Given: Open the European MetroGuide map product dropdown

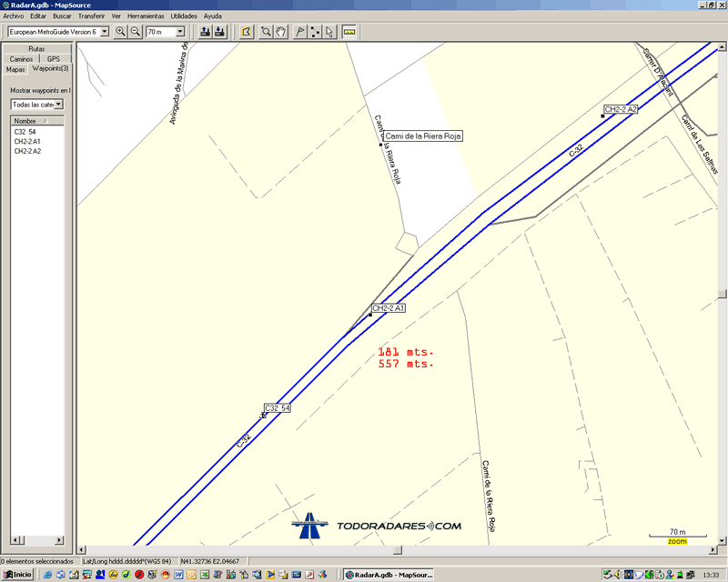Looking at the screenshot, I should (105, 32).
